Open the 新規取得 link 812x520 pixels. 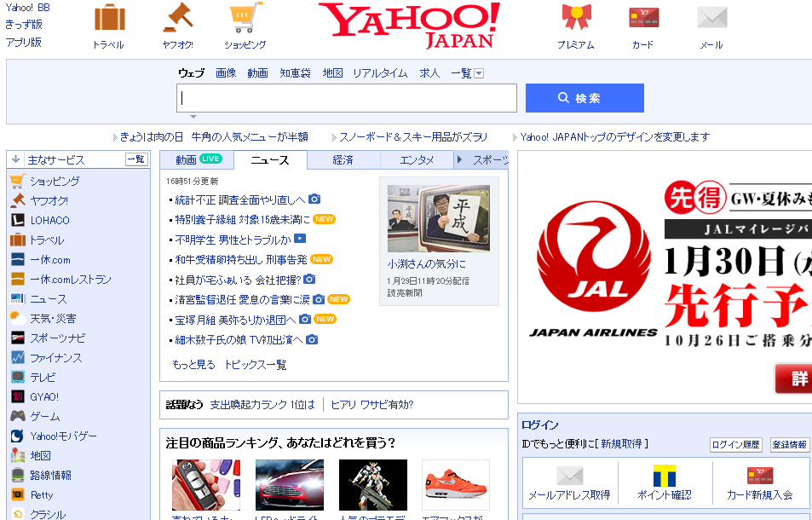[621, 444]
